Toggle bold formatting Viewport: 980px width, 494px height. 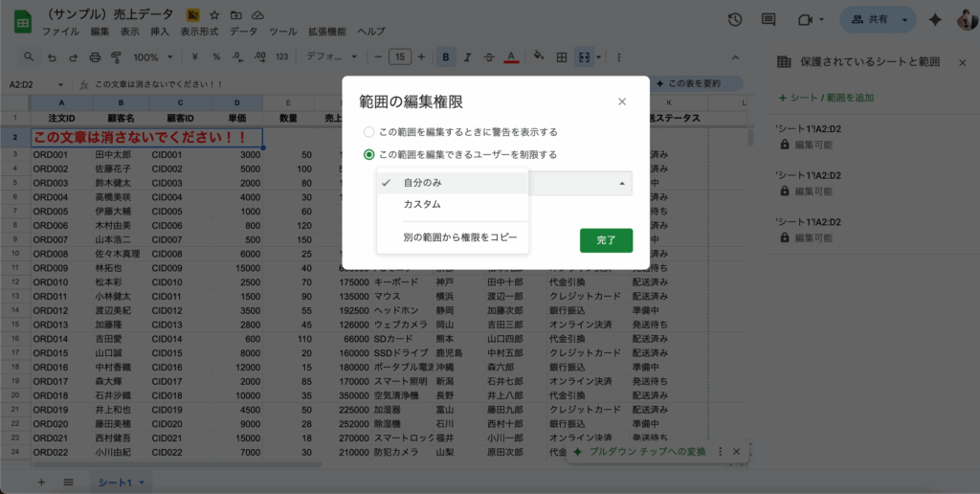click(x=446, y=56)
